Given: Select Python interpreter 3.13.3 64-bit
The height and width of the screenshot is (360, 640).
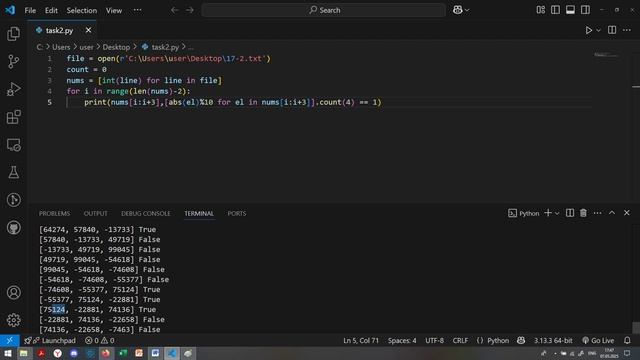Looking at the screenshot, I should 553,340.
